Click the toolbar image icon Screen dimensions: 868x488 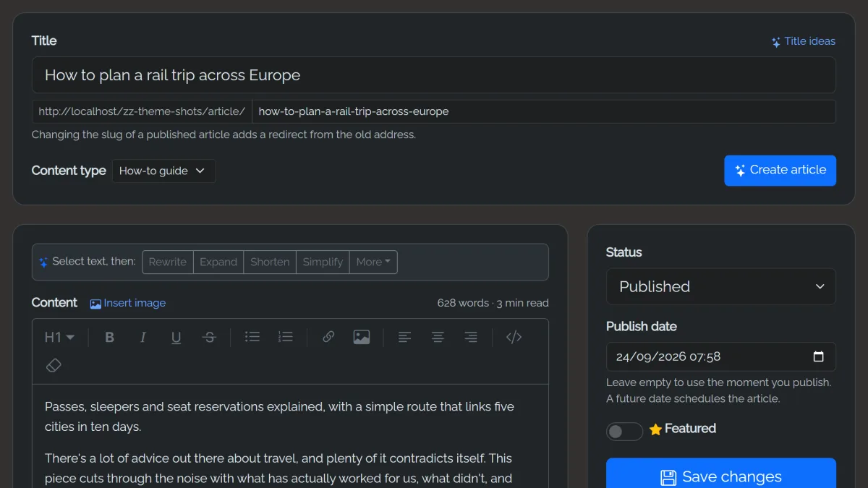(x=362, y=337)
